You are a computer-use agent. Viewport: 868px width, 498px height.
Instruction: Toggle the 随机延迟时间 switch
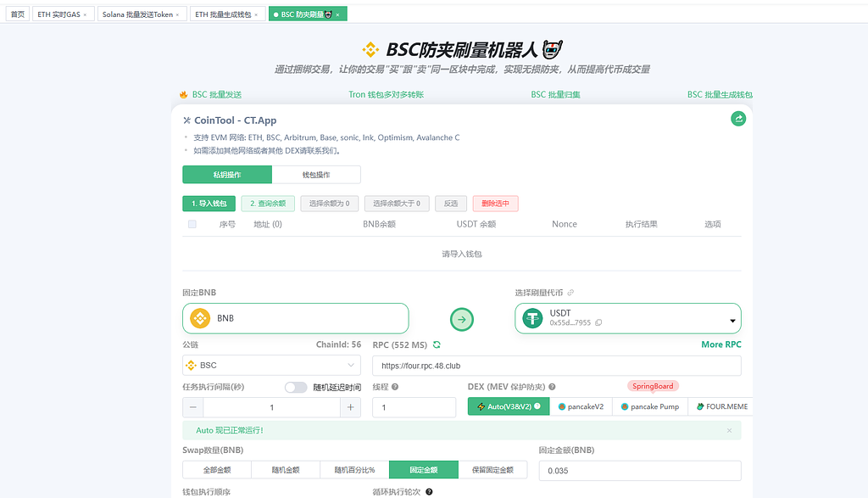(x=296, y=387)
